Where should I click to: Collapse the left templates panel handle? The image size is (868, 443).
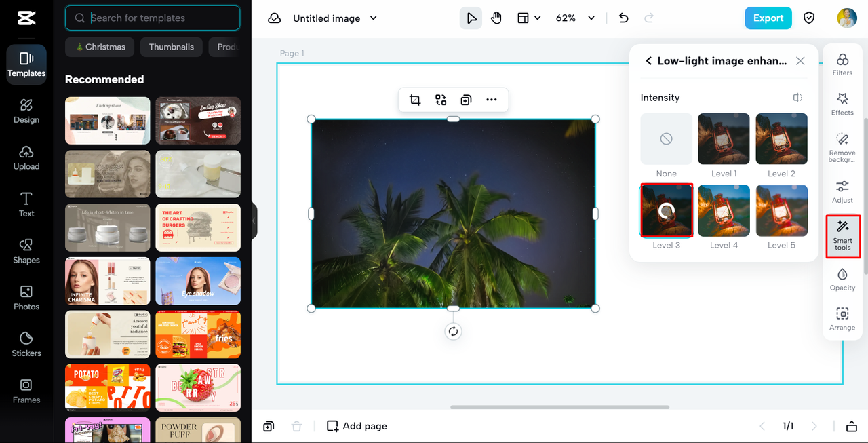(254, 220)
